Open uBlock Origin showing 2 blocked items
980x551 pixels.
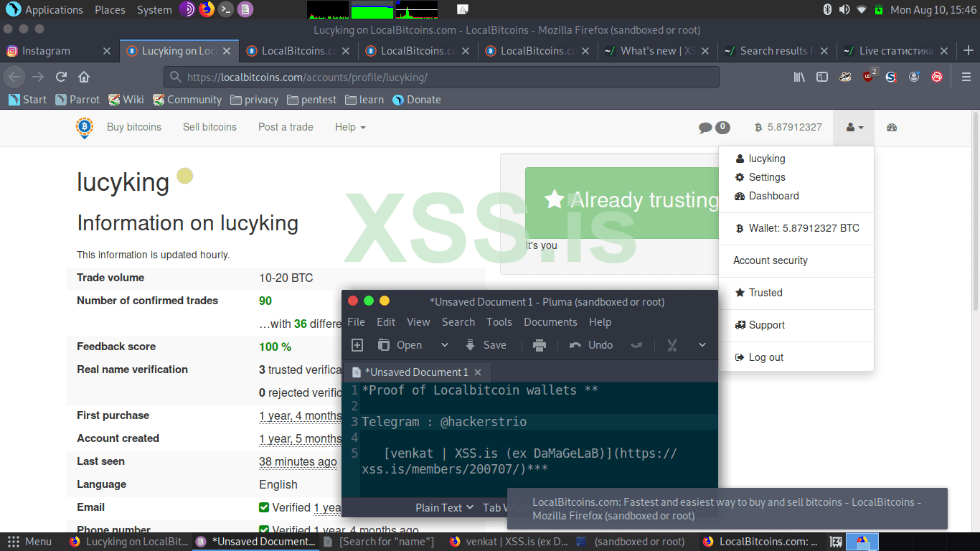point(867,77)
